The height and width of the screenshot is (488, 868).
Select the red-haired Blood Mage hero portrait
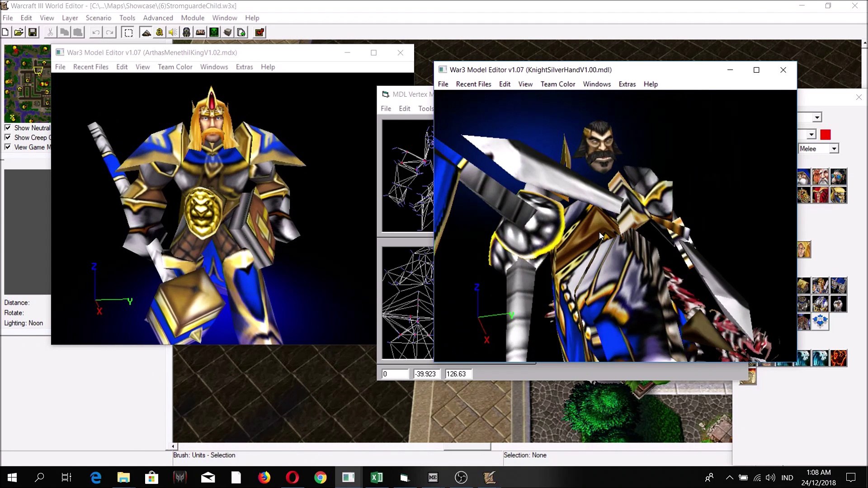[821, 195]
